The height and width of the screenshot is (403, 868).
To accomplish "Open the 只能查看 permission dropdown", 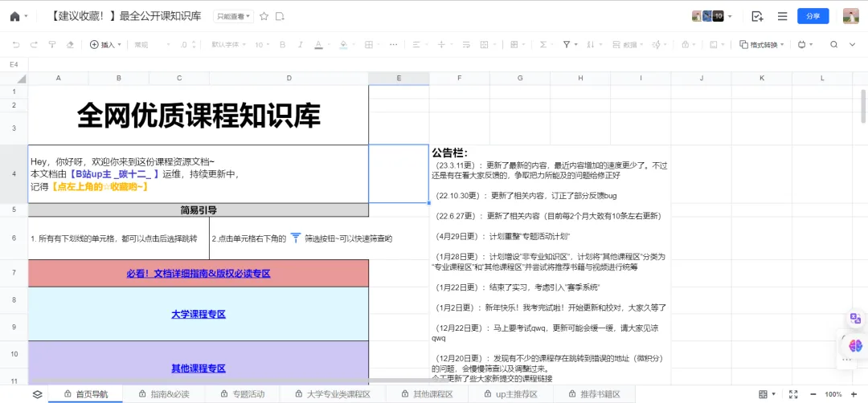I will [x=233, y=17].
